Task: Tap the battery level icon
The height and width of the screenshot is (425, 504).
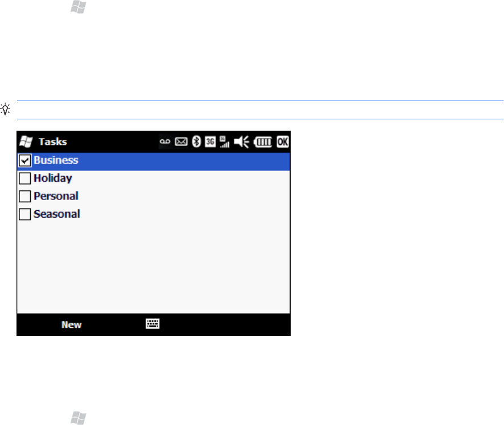Action: click(x=263, y=142)
